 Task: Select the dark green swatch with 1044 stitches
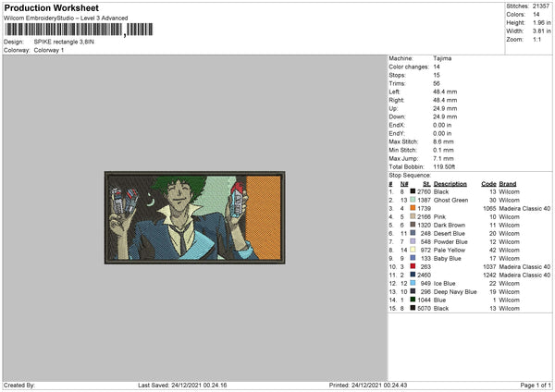coord(413,300)
